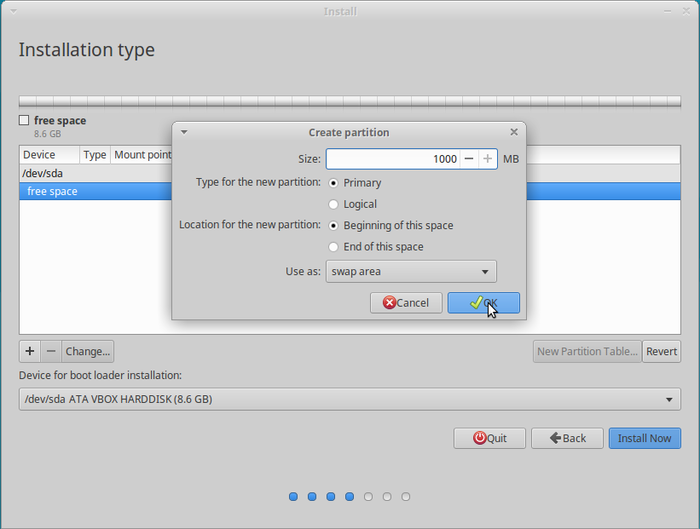Image resolution: width=700 pixels, height=529 pixels.
Task: Open the Create partition window menu arrow
Action: 184,132
